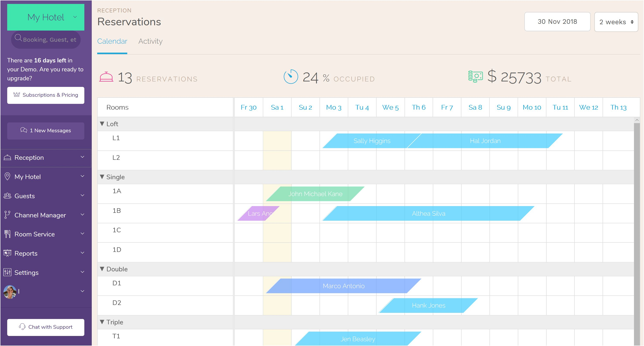Screen dimensions: 644x346
Task: Switch to the Activity tab
Action: 150,41
